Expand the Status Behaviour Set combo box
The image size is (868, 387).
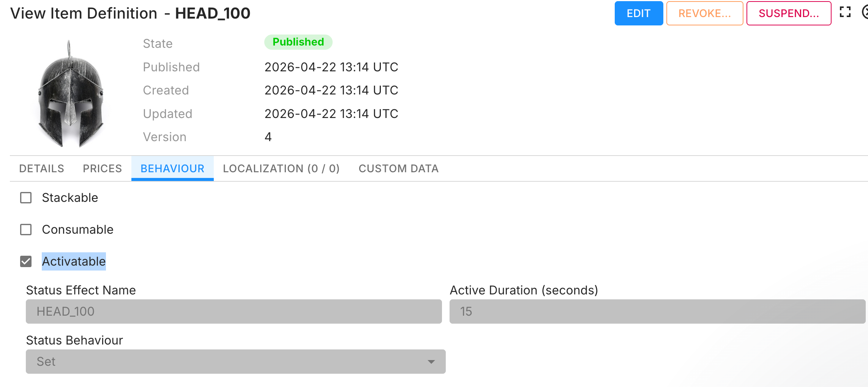(x=236, y=362)
